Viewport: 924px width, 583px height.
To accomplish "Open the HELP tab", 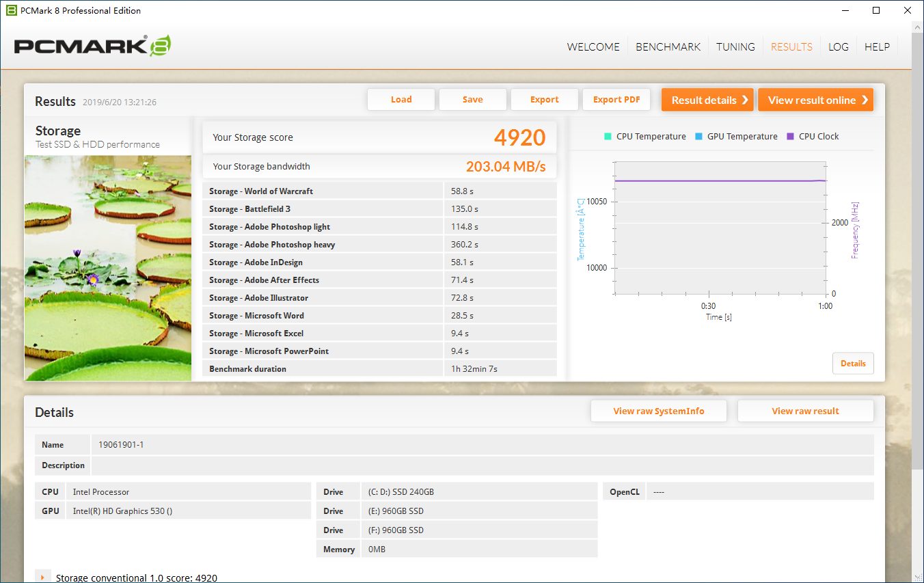I will 877,47.
